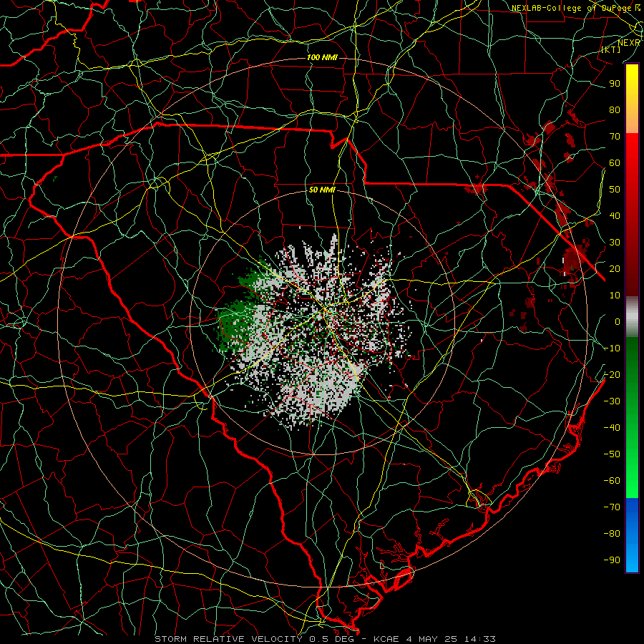The width and height of the screenshot is (644, 644).
Task: Click the positive "10" value on velocity scale
Action: [x=615, y=296]
